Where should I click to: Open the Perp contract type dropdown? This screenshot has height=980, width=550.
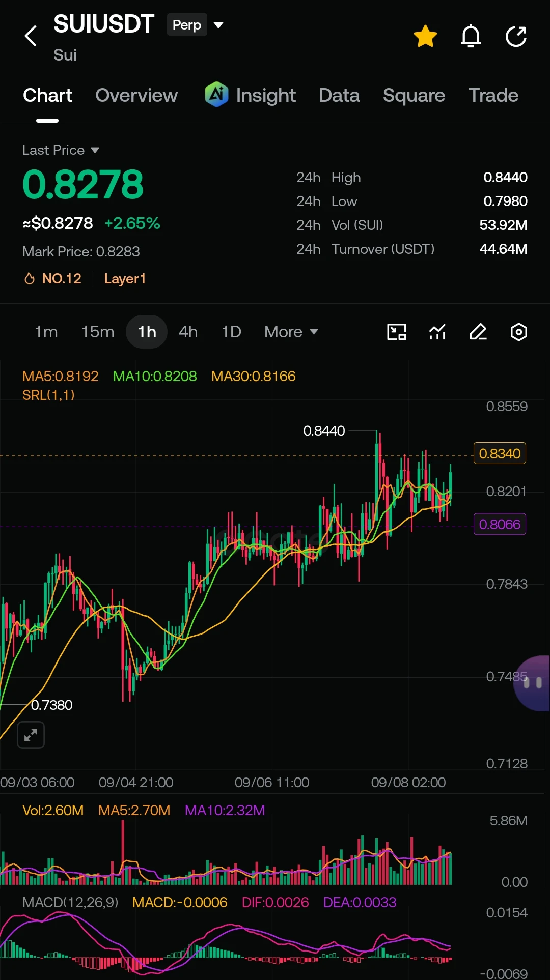[x=196, y=25]
